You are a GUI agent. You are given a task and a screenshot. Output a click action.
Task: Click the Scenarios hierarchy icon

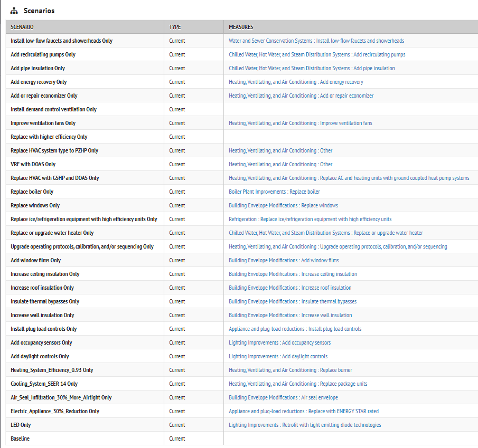13,10
